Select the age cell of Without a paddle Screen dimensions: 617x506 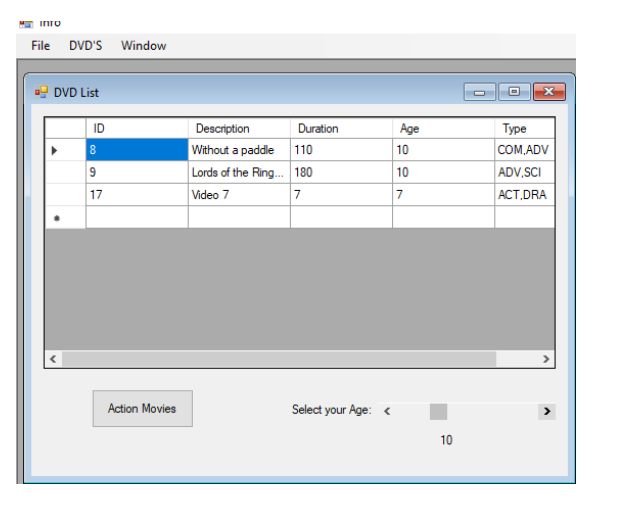443,150
